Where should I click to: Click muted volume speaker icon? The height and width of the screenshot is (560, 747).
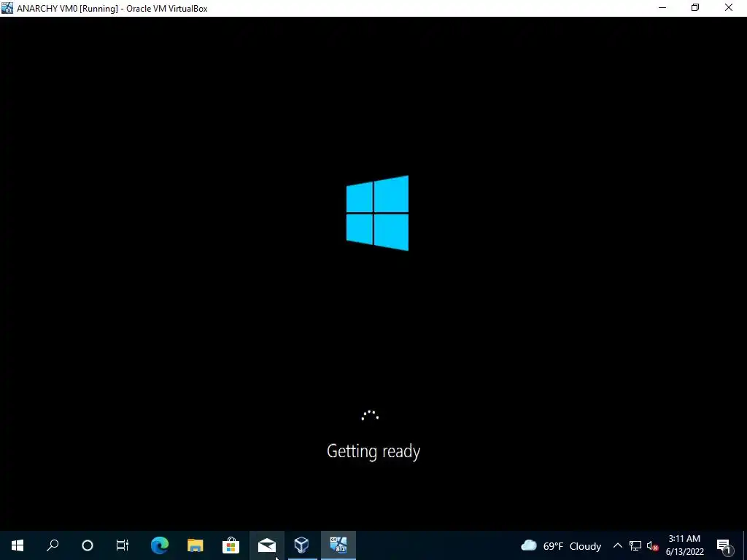[652, 545]
